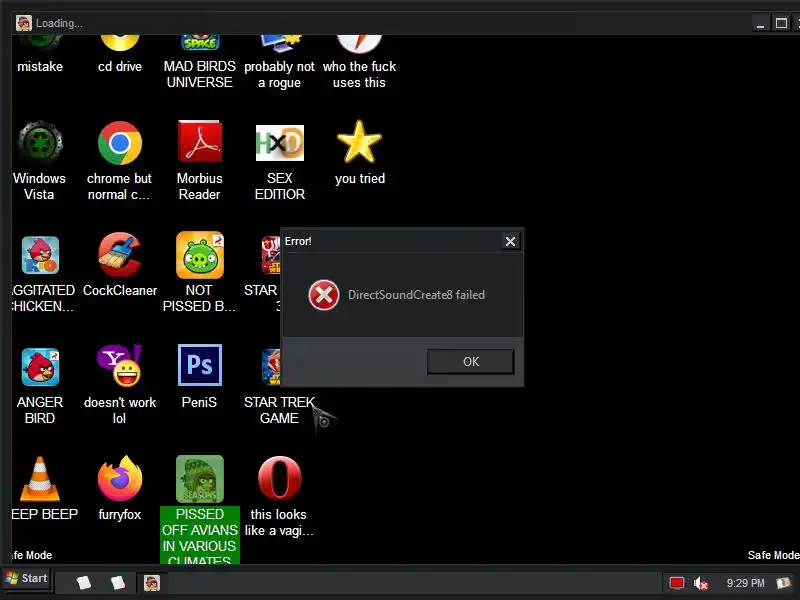Select the 'mistake' desktop icon
The height and width of the screenshot is (600, 800).
pyautogui.click(x=40, y=42)
